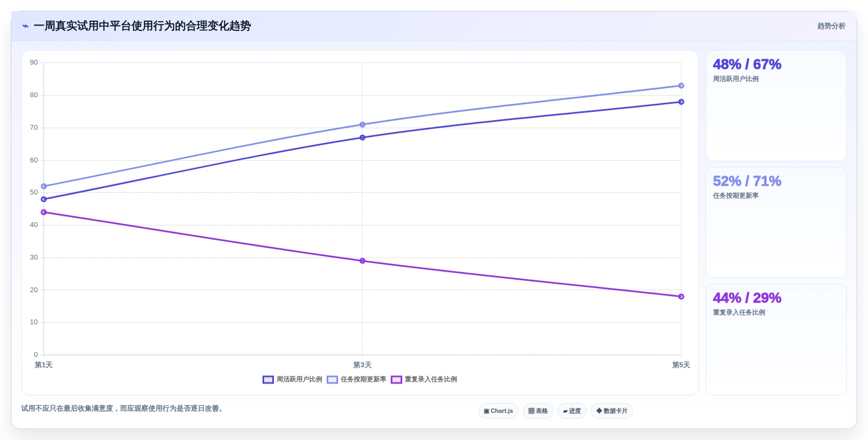The width and height of the screenshot is (868, 440).
Task: Click the 重复录入任务比例 card caption
Action: click(739, 312)
